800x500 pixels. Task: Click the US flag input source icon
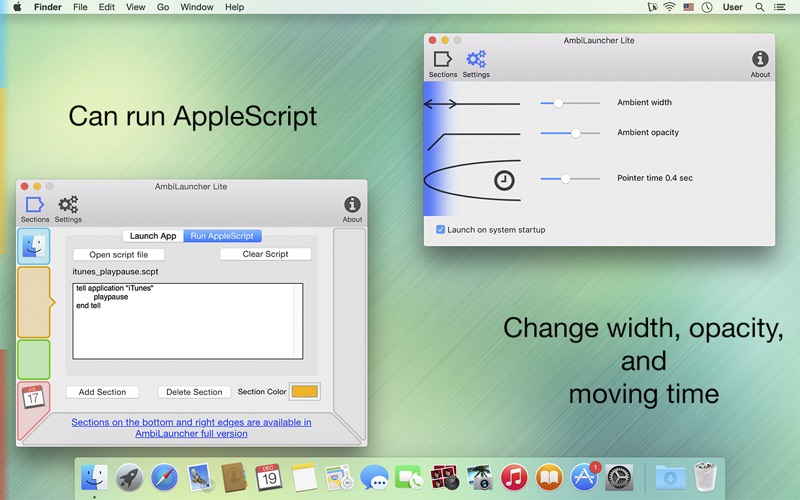coord(689,7)
